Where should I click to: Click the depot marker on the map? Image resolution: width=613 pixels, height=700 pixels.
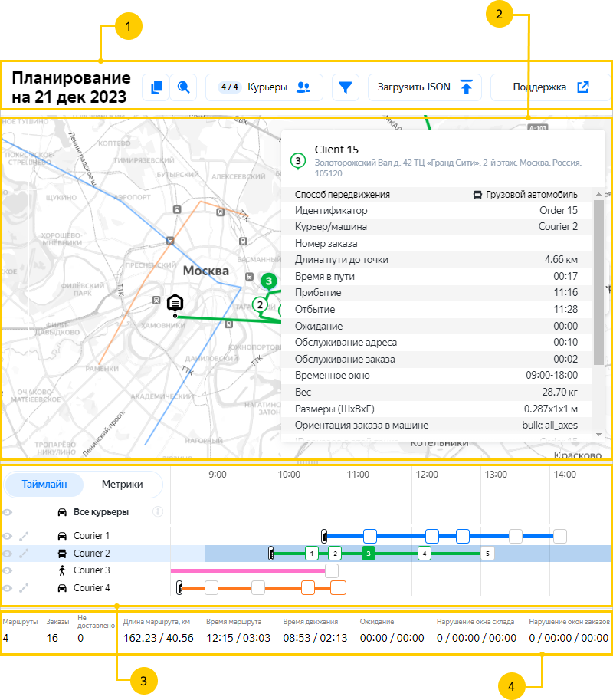pos(175,304)
